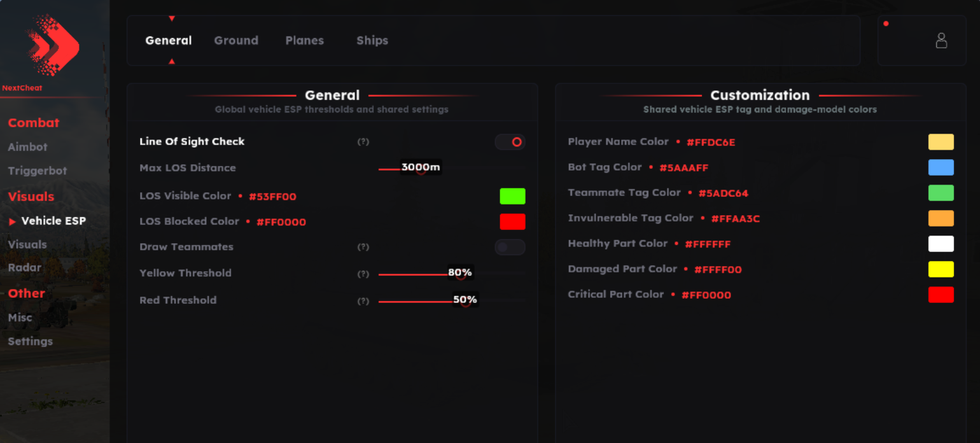This screenshot has width=980, height=443.
Task: Show help tooltip for Draw Teammates
Action: pos(363,247)
